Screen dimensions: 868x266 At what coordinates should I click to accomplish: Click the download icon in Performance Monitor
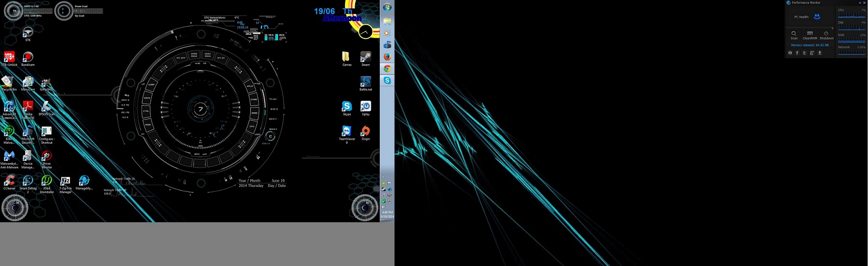(819, 53)
